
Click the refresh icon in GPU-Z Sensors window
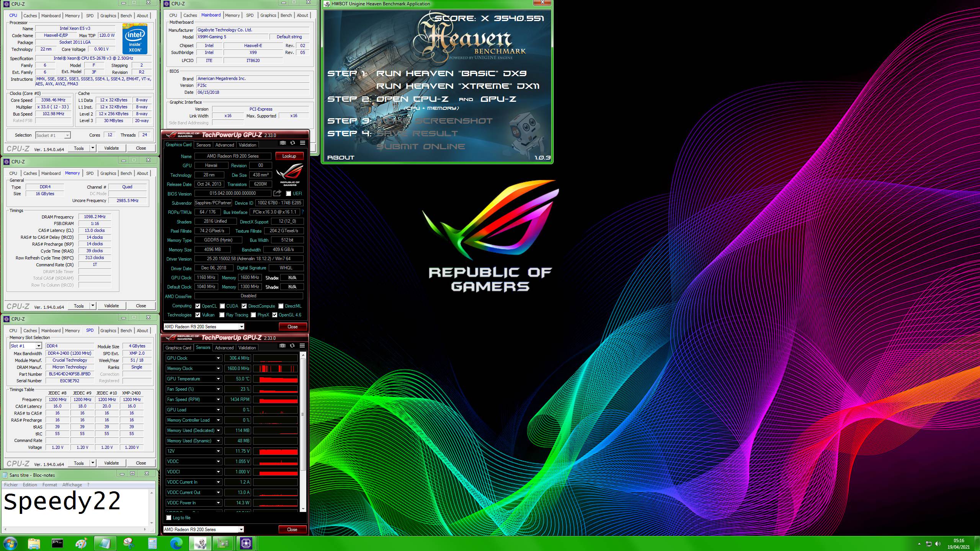click(x=292, y=346)
